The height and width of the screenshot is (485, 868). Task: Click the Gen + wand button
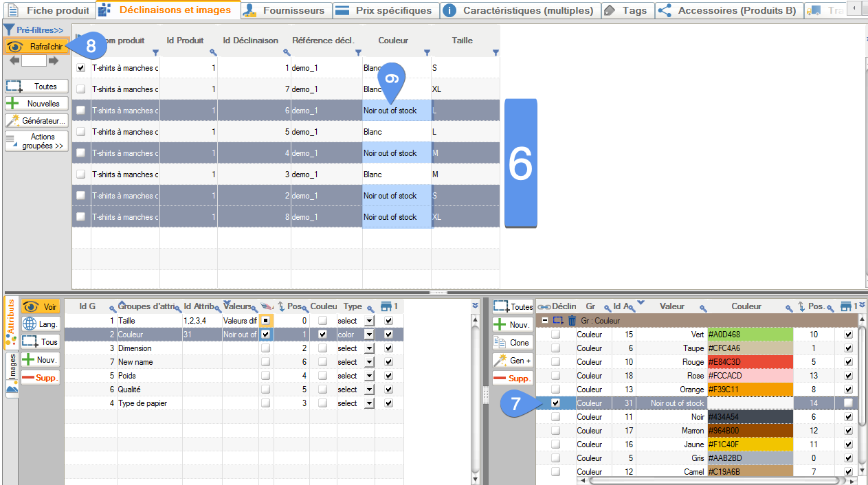pyautogui.click(x=512, y=360)
